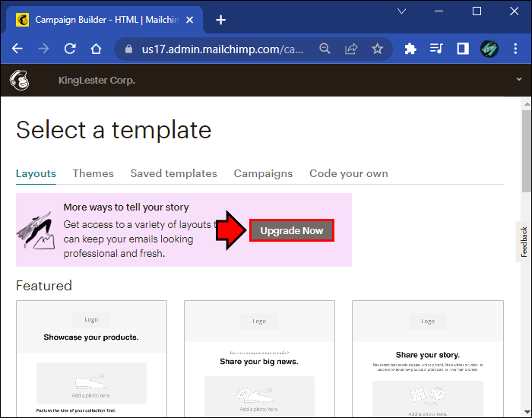Click the KingLester Corp. account name
Viewport: 532px width, 418px height.
click(97, 81)
